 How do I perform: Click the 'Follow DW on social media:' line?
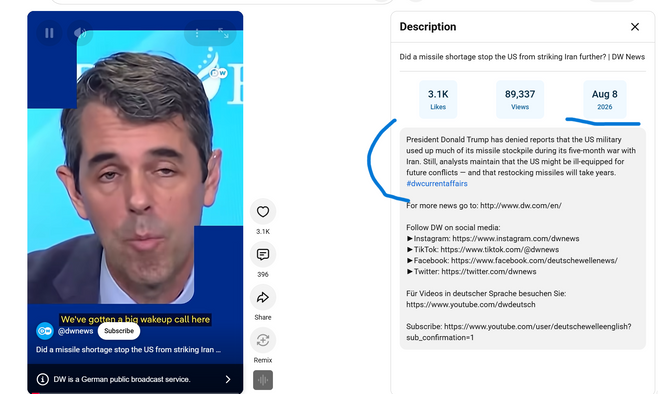pos(453,227)
